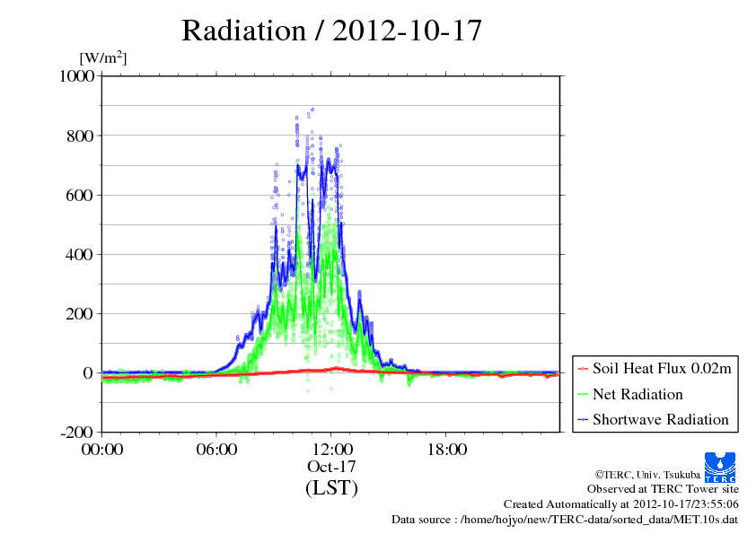The image size is (756, 534).
Task: Click the 12:00 x-axis label
Action: coord(332,449)
